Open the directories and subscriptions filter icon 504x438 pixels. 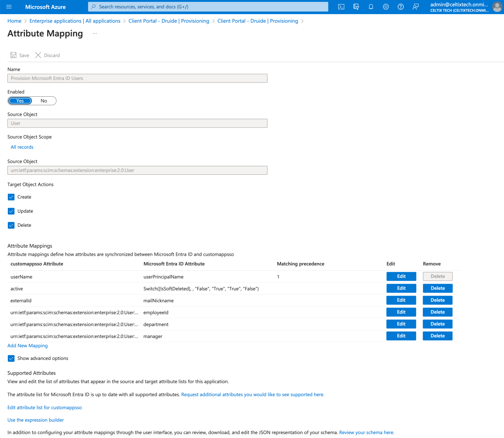356,7
